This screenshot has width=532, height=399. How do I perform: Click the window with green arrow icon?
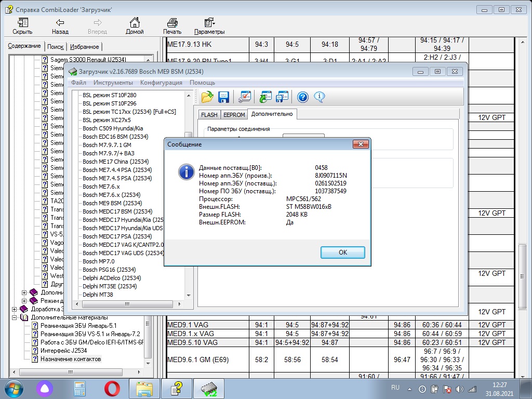pos(266,97)
